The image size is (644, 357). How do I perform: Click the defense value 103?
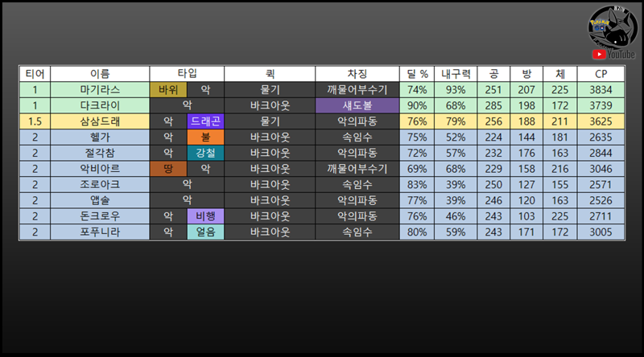[526, 216]
